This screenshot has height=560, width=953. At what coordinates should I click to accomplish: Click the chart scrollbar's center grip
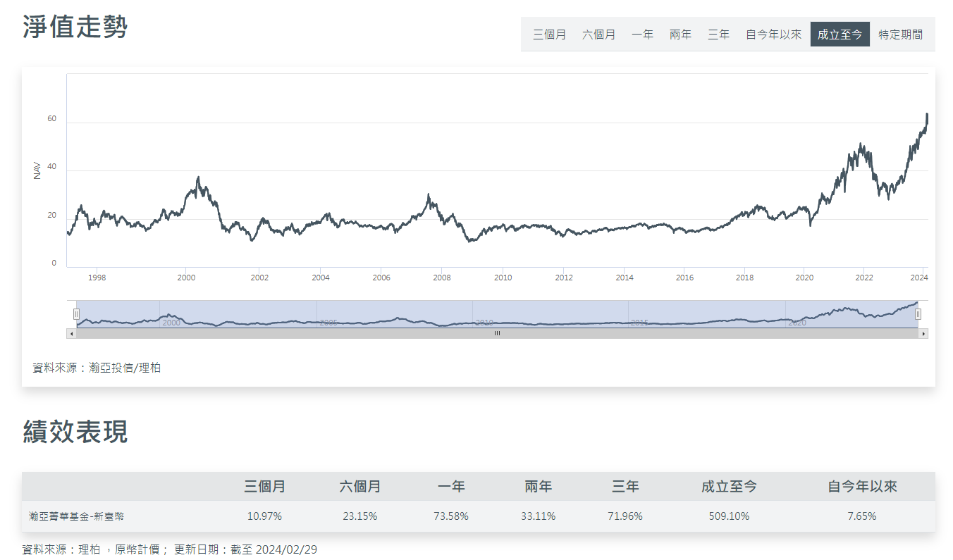(497, 333)
